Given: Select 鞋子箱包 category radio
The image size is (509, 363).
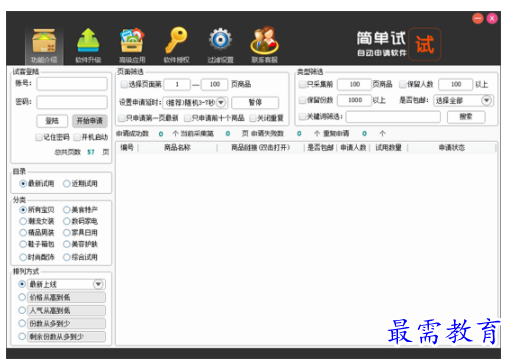Looking at the screenshot, I should (x=23, y=244).
